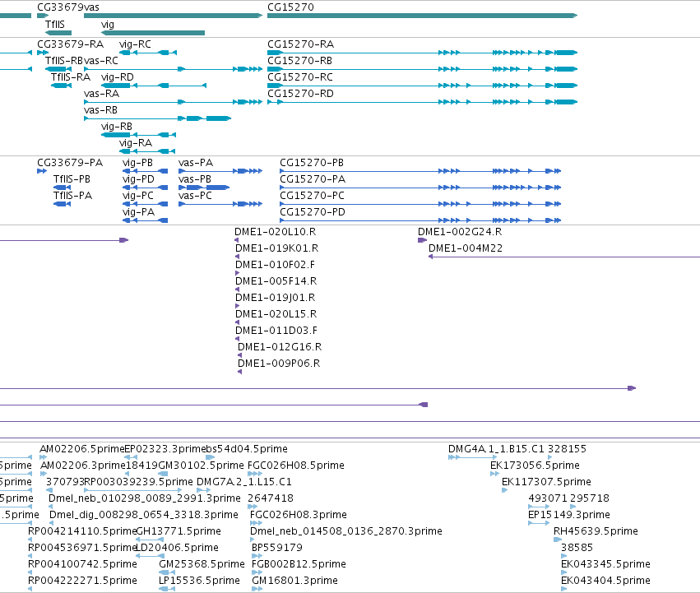This screenshot has width=700, height=593.
Task: Click the CG15270-PA protein label
Action: [313, 179]
